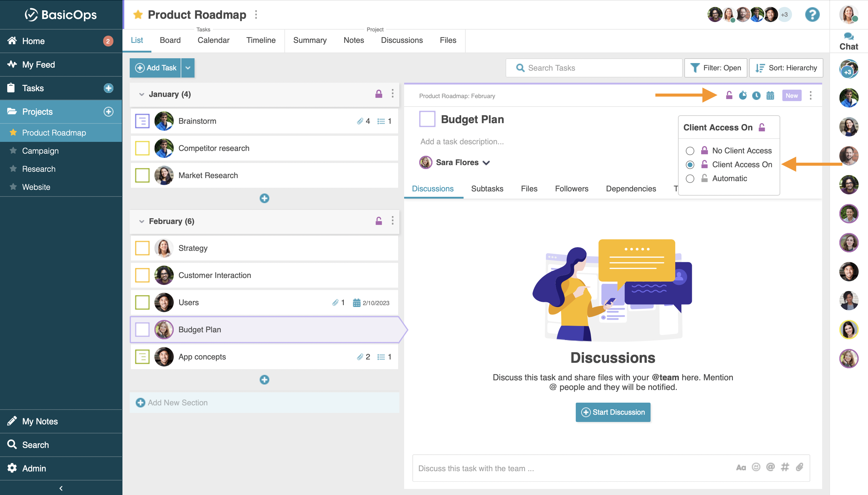Click the Start Discussion button
The image size is (868, 495).
(x=613, y=412)
